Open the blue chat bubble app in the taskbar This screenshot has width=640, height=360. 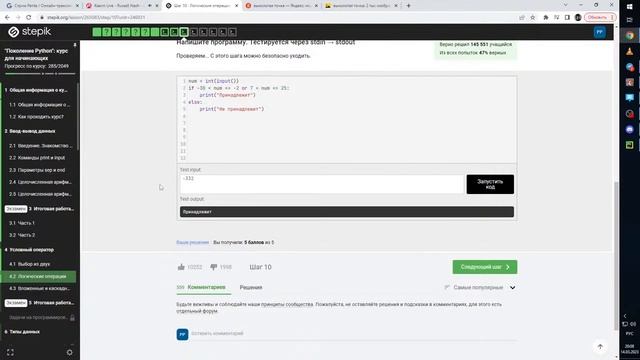click(x=629, y=98)
